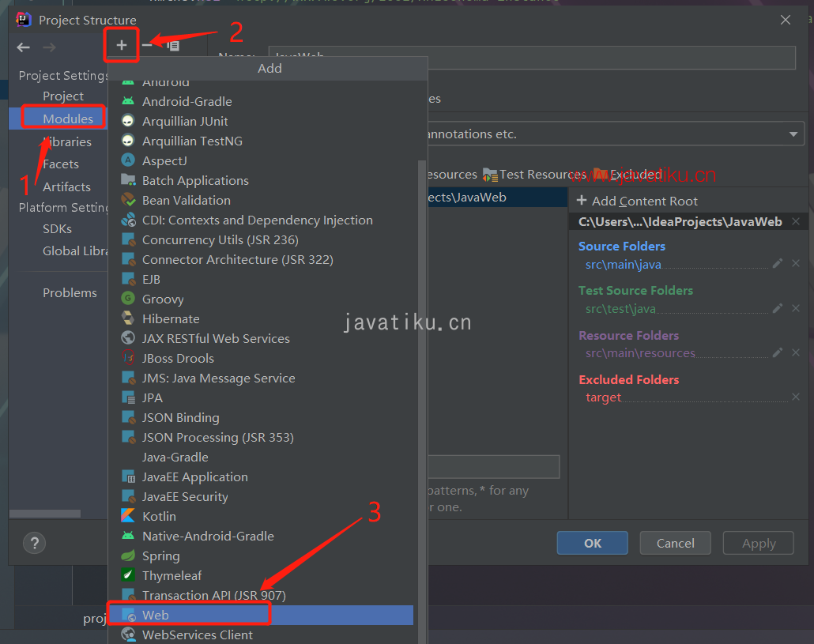This screenshot has height=644, width=814.
Task: Choose Java-Gradle from the list
Action: click(x=261, y=458)
